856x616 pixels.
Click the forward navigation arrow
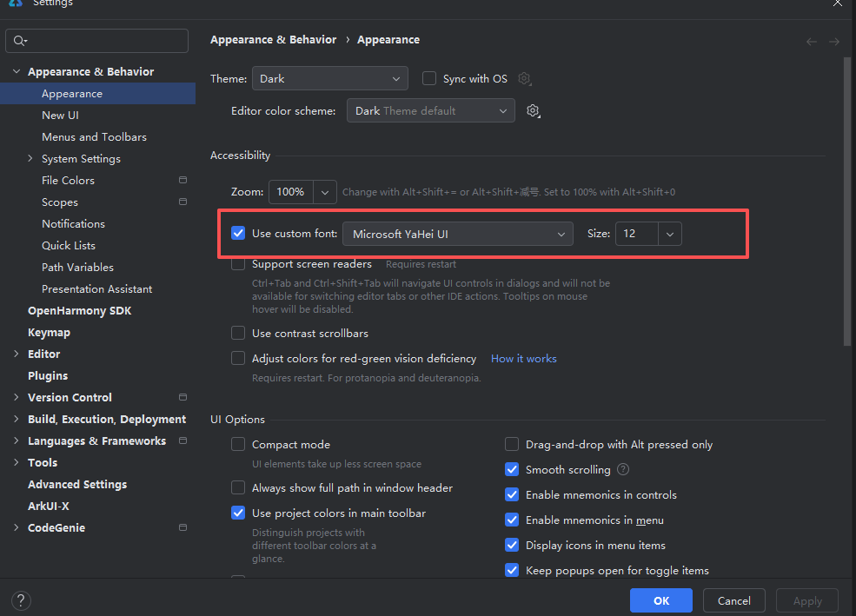pos(834,42)
